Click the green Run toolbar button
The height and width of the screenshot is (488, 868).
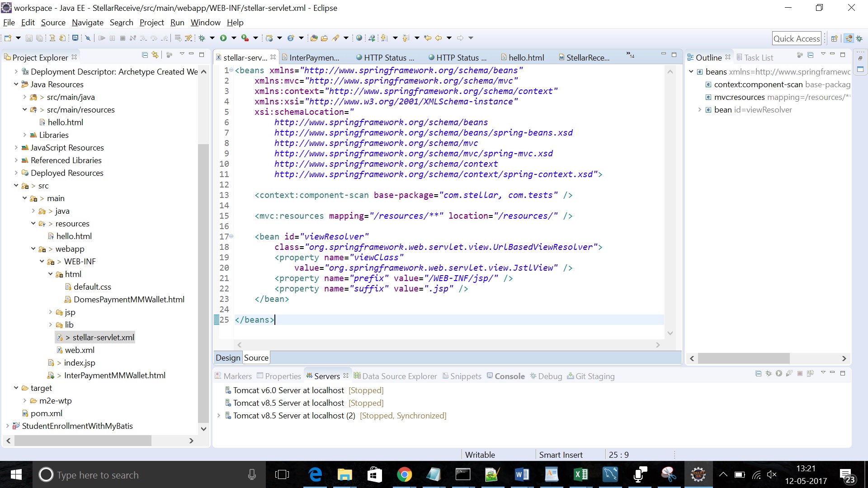click(x=223, y=38)
